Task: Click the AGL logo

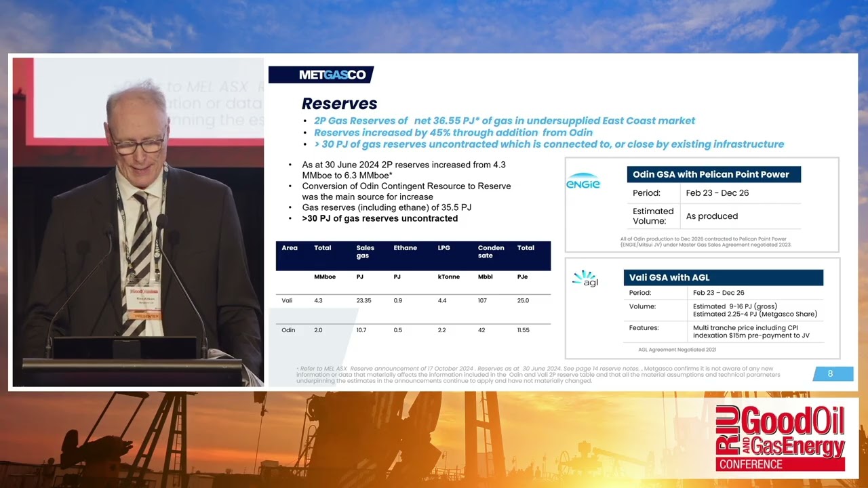Action: tap(585, 279)
